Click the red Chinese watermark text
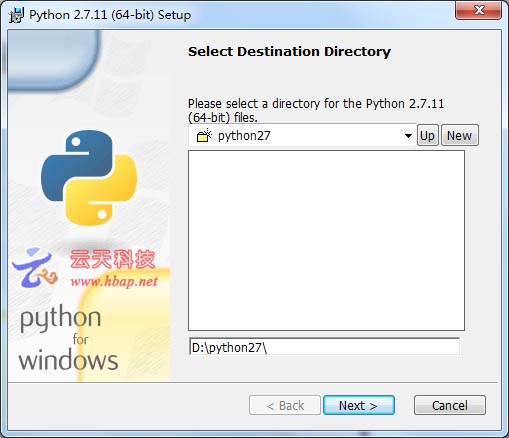 (x=113, y=259)
